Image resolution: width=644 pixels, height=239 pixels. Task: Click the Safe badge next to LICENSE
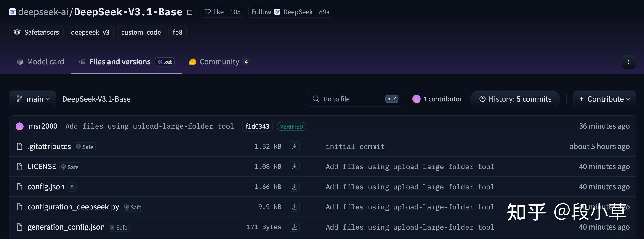click(70, 167)
